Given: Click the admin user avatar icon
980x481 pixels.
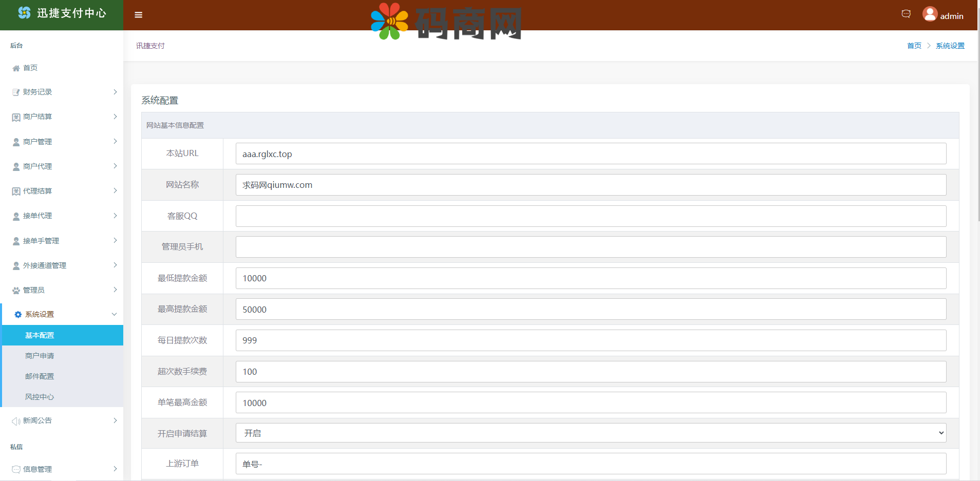Looking at the screenshot, I should click(x=930, y=14).
